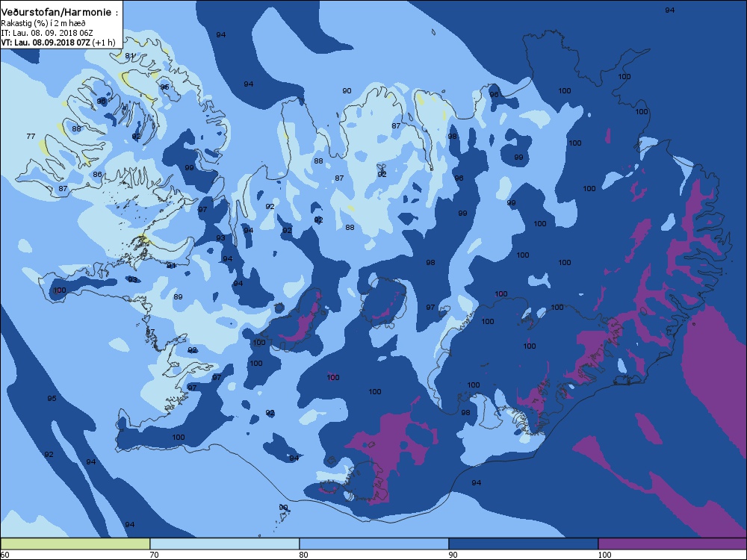
Task: Click the legend scale label '90'
Action: point(453,555)
